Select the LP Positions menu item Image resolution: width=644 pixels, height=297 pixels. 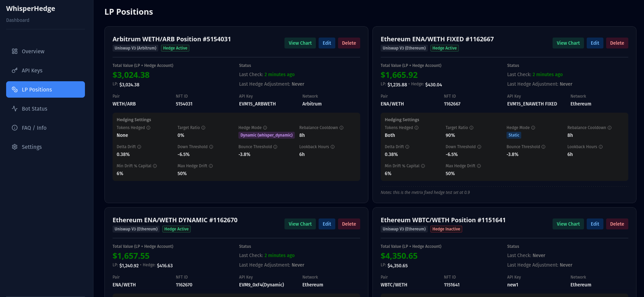[x=45, y=89]
